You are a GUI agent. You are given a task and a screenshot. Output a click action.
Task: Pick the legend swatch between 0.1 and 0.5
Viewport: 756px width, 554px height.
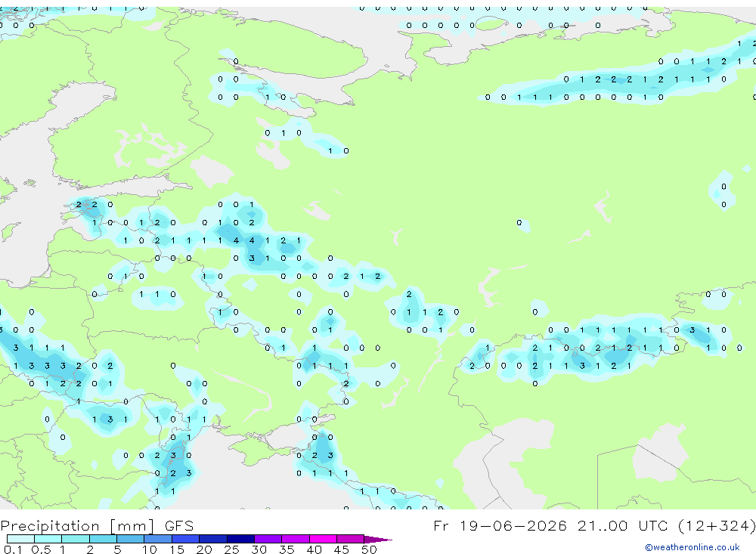(x=20, y=539)
